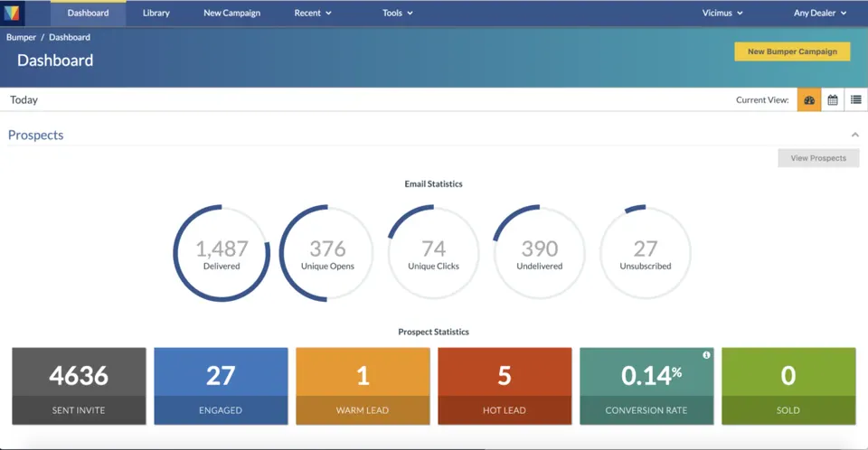Image resolution: width=868 pixels, height=450 pixels.
Task: Click the colorful app logo icon
Action: click(12, 13)
